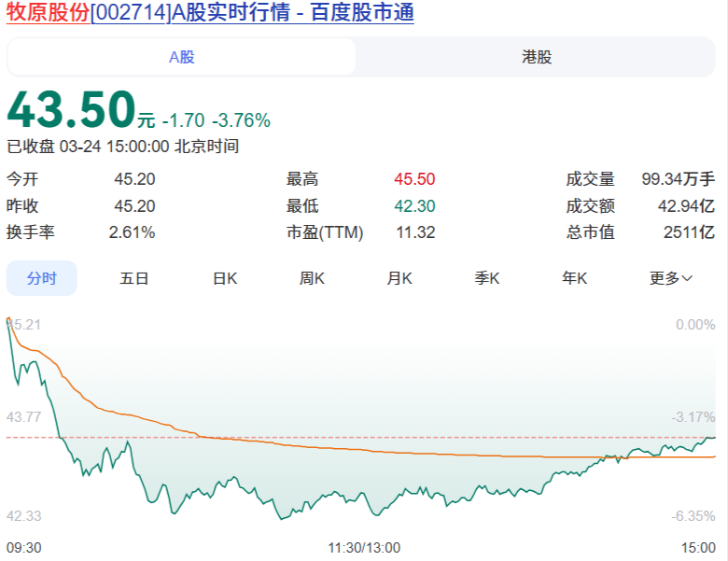Image resolution: width=728 pixels, height=561 pixels.
Task: Switch to the 港股 market tab
Action: pyautogui.click(x=536, y=57)
